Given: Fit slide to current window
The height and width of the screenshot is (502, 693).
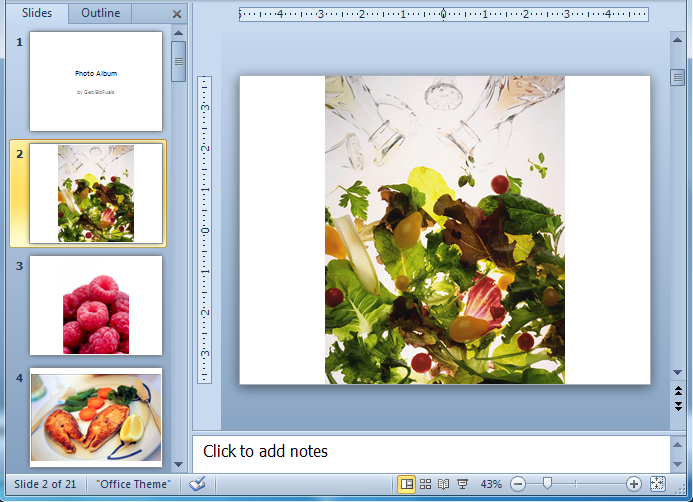Looking at the screenshot, I should point(657,484).
